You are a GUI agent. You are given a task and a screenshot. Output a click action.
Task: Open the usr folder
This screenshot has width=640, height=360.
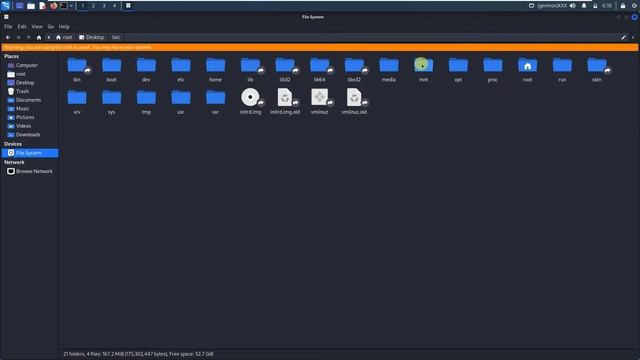[x=181, y=98]
